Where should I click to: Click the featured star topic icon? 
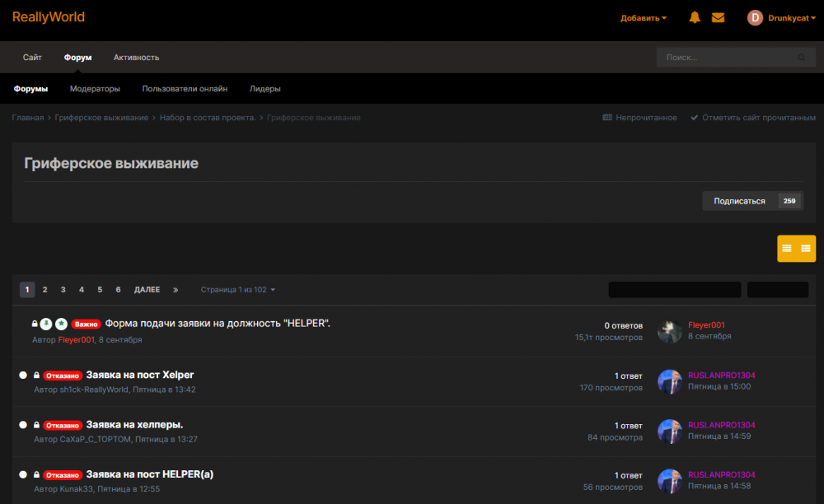[x=62, y=324]
